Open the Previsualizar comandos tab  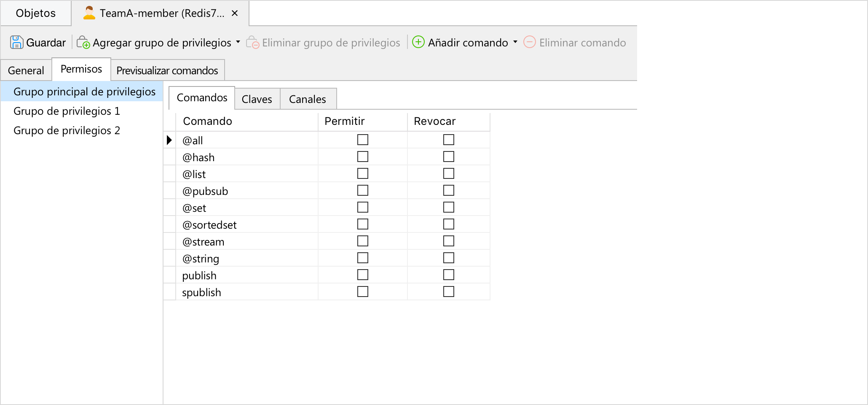(167, 70)
